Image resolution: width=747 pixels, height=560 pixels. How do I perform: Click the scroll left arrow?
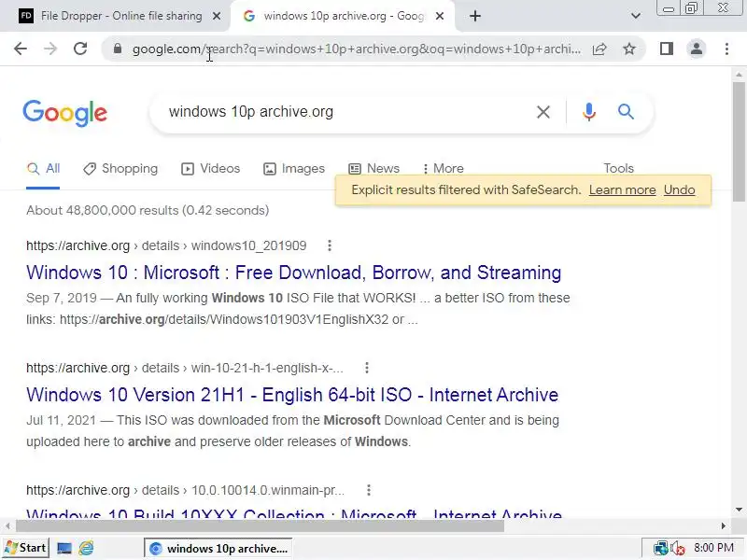click(x=8, y=525)
